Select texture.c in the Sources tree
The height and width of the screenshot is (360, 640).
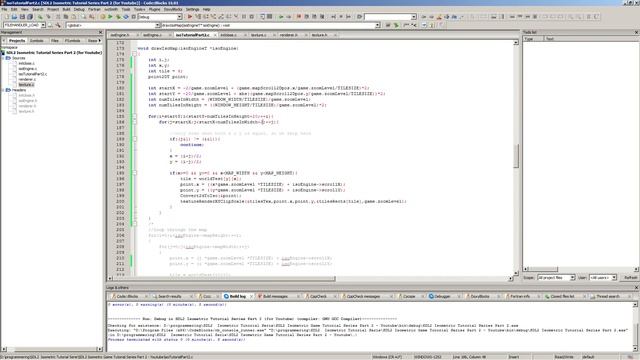(26, 84)
